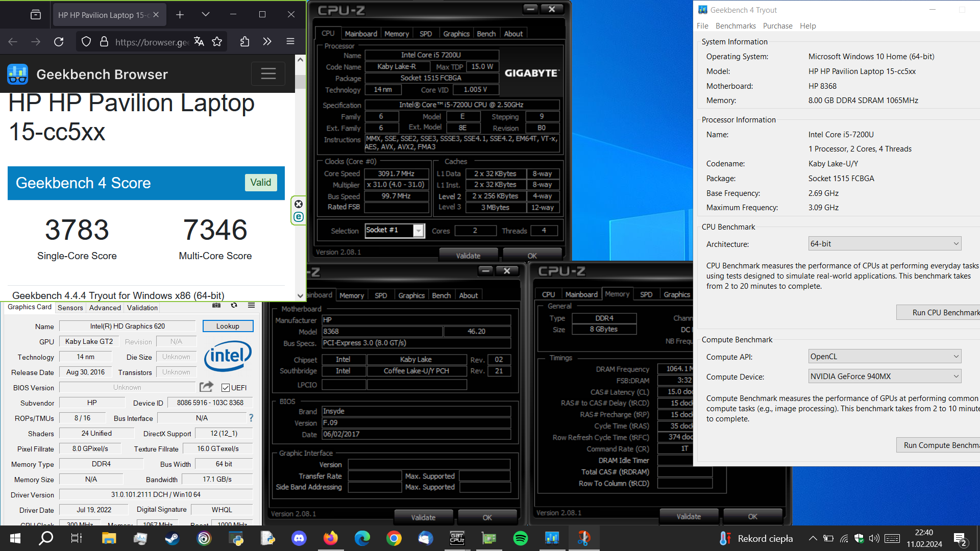The image size is (980, 551).
Task: Click the Valid badge on Geekbench score
Action: [261, 182]
